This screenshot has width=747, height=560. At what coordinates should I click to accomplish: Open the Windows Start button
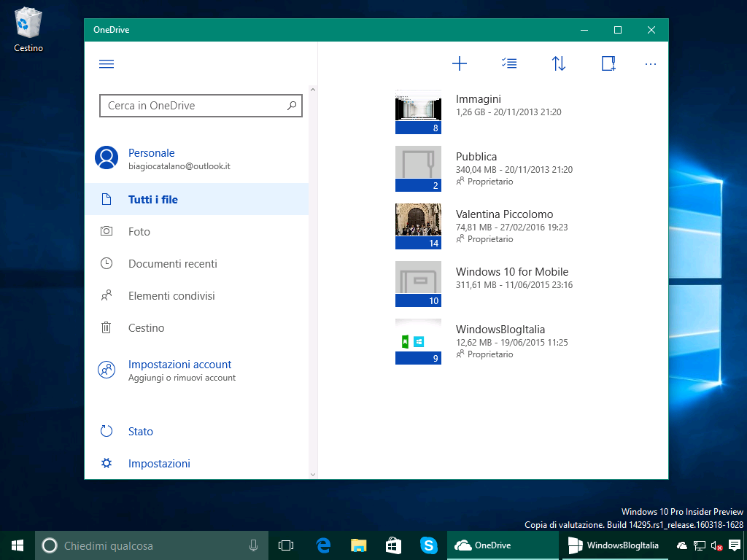18,545
